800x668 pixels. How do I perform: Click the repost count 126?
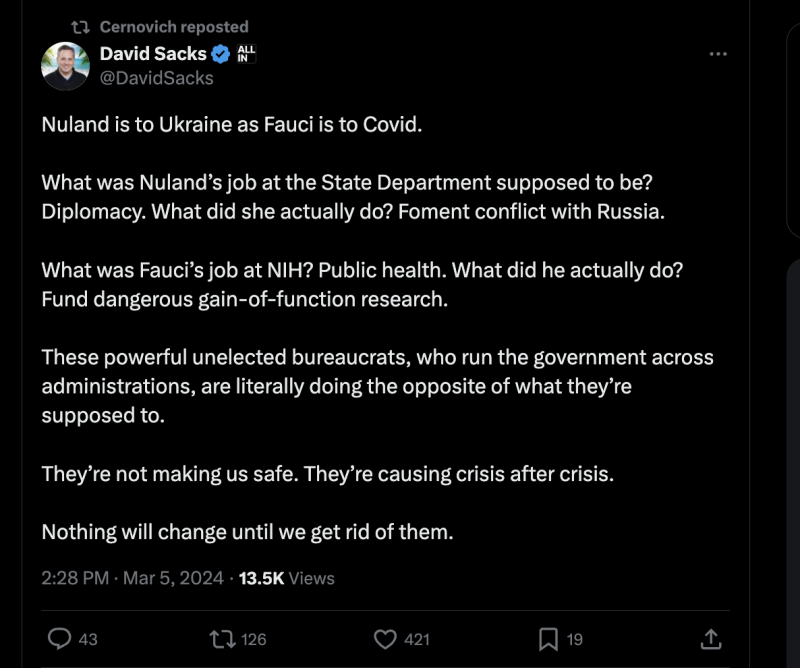click(x=254, y=639)
